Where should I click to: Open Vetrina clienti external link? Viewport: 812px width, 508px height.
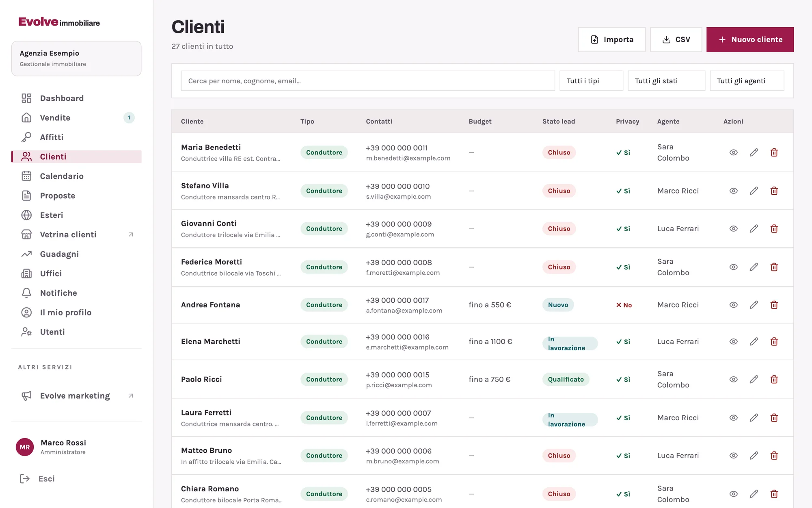(76, 234)
